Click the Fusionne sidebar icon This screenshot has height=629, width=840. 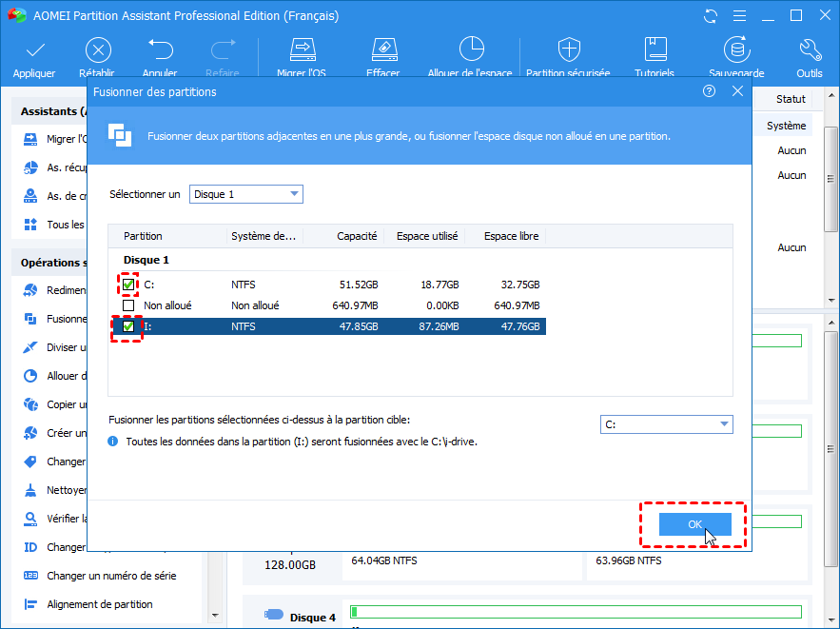pos(30,319)
